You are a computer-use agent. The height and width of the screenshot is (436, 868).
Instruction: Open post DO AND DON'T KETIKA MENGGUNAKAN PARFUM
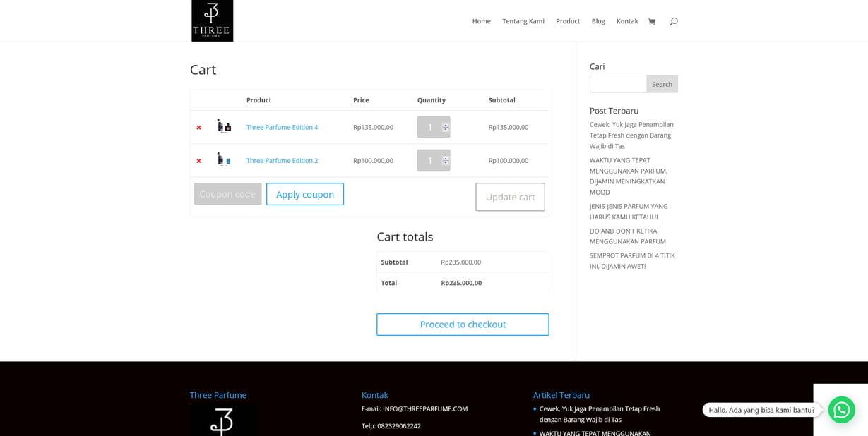pyautogui.click(x=628, y=236)
